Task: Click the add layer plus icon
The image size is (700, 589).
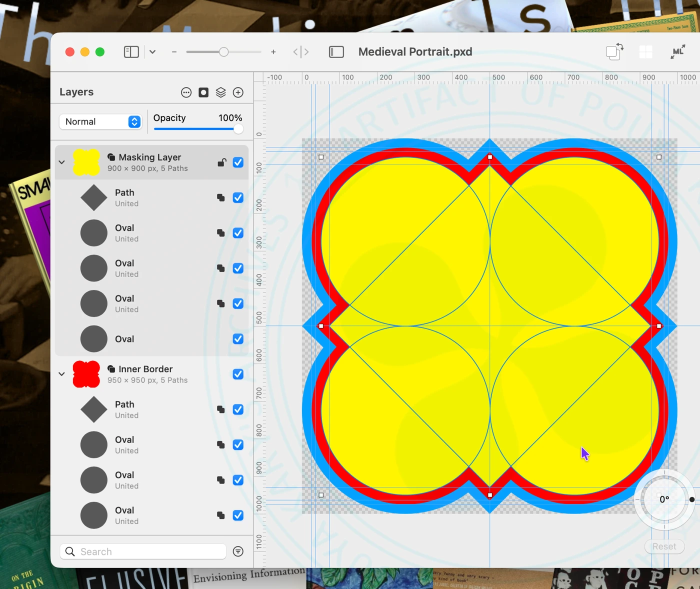Action: 238,92
